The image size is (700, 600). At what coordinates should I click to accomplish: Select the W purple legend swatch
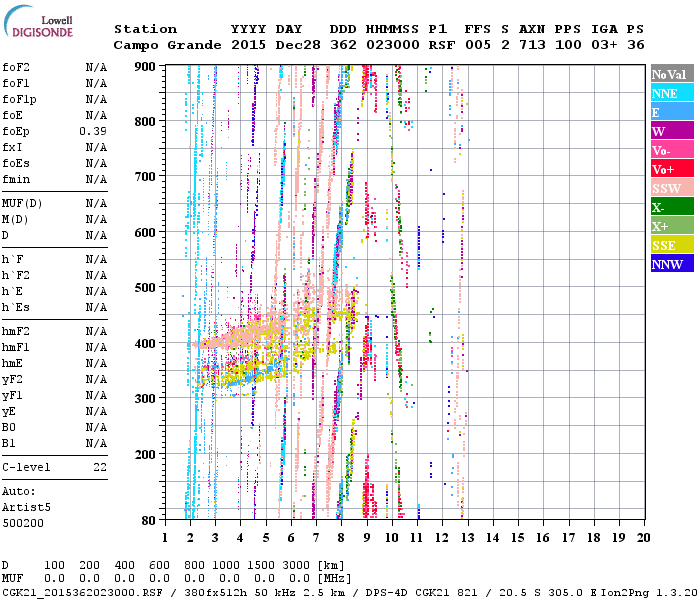(x=672, y=131)
